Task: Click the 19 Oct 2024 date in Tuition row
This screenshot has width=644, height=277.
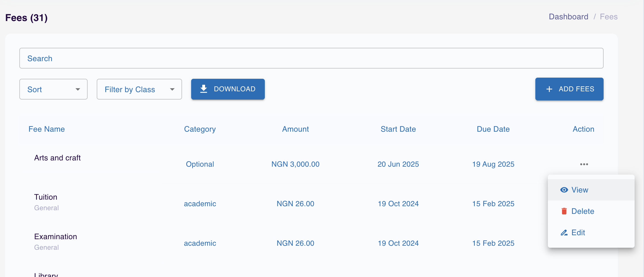Action: click(398, 204)
